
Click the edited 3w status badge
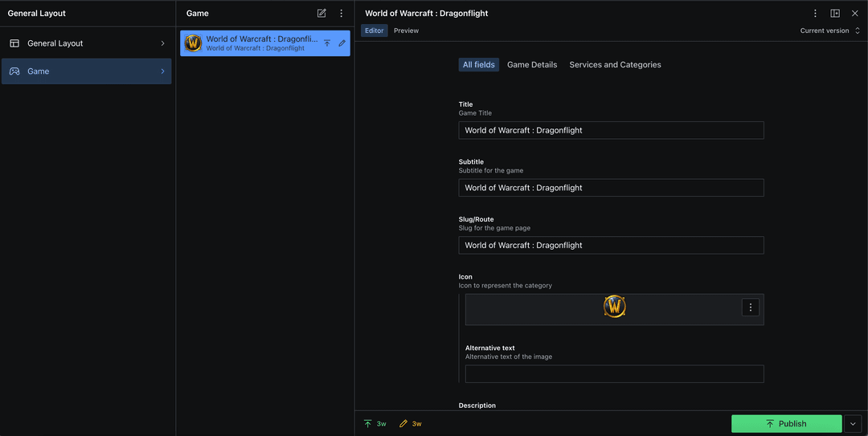411,424
